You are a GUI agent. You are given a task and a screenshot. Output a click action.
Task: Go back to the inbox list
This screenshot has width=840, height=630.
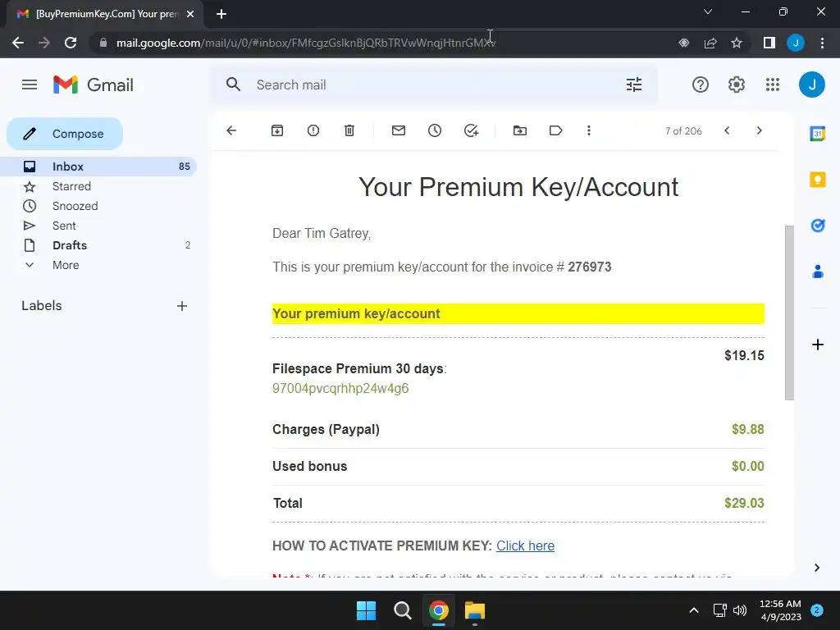[x=231, y=130]
